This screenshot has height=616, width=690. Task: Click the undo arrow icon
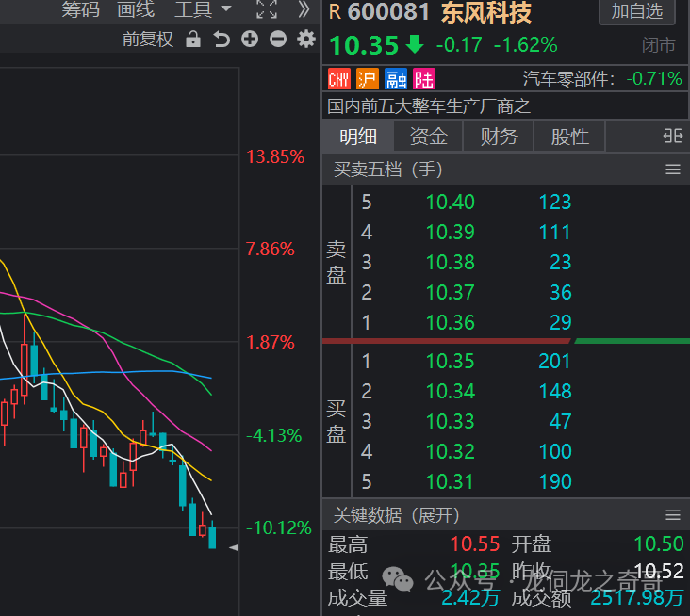(222, 40)
